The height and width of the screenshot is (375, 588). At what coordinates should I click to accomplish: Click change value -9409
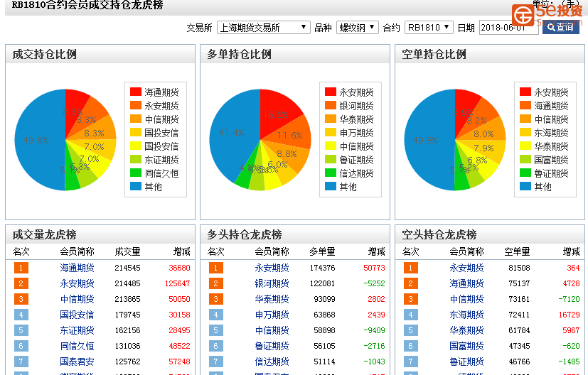[374, 330]
